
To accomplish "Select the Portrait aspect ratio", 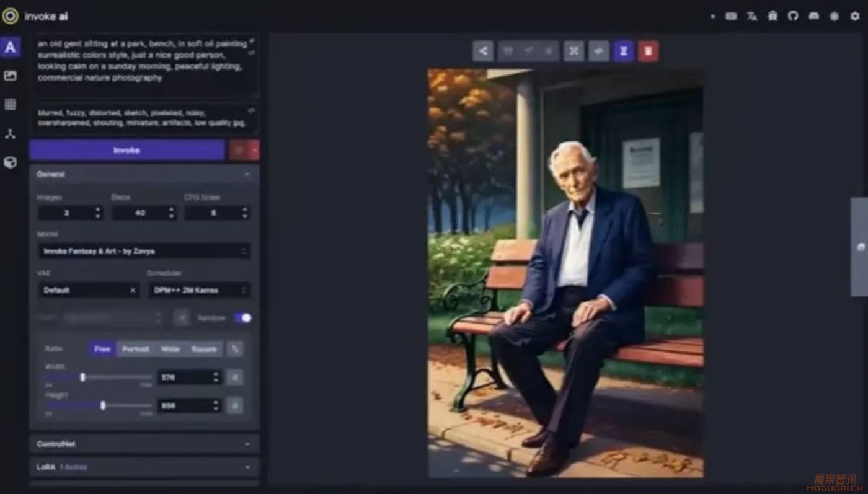I will (x=135, y=349).
